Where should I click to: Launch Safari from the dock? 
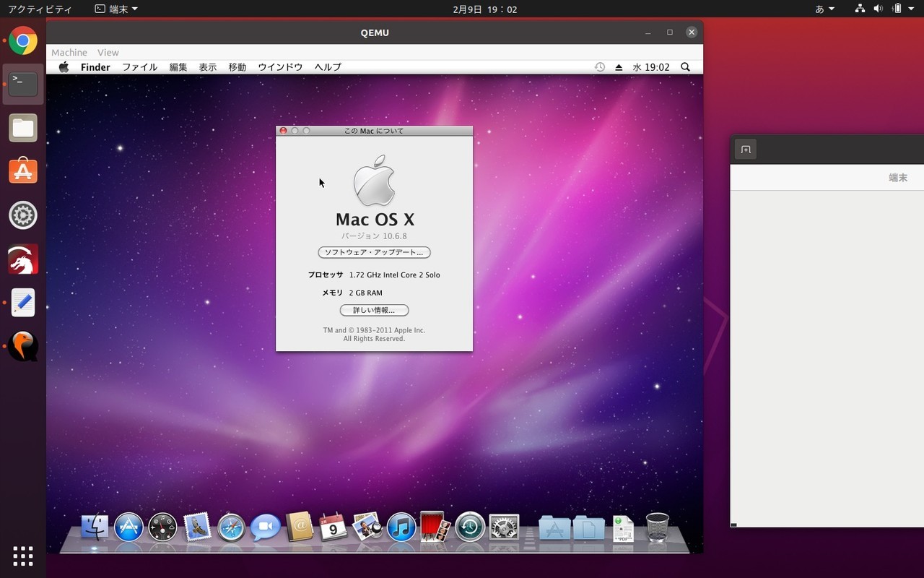coord(231,527)
